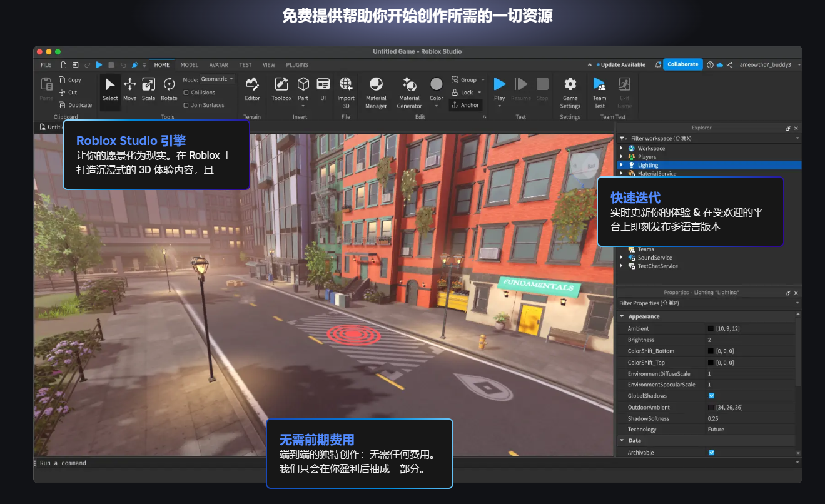Screen dimensions: 825x504
Task: Enable the Join Surfaces checkbox
Action: pos(186,105)
